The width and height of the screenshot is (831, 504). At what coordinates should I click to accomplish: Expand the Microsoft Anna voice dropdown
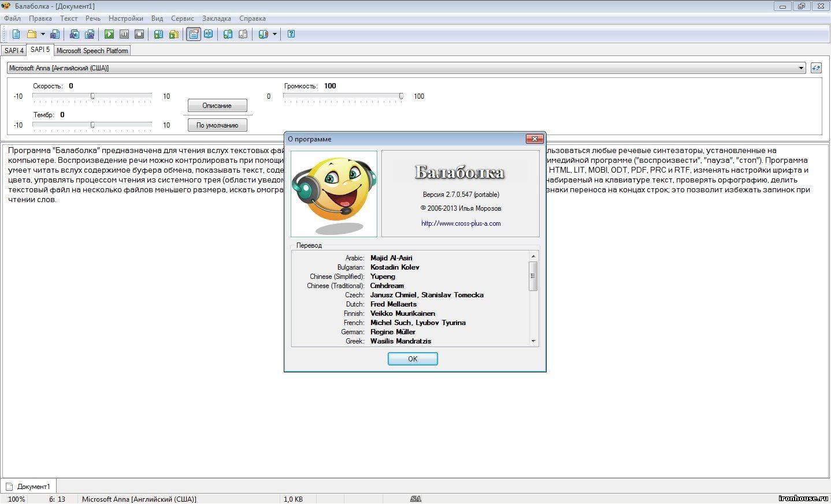(x=801, y=68)
